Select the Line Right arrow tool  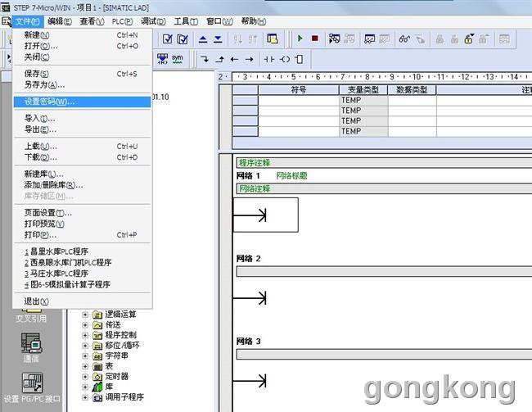pos(250,59)
